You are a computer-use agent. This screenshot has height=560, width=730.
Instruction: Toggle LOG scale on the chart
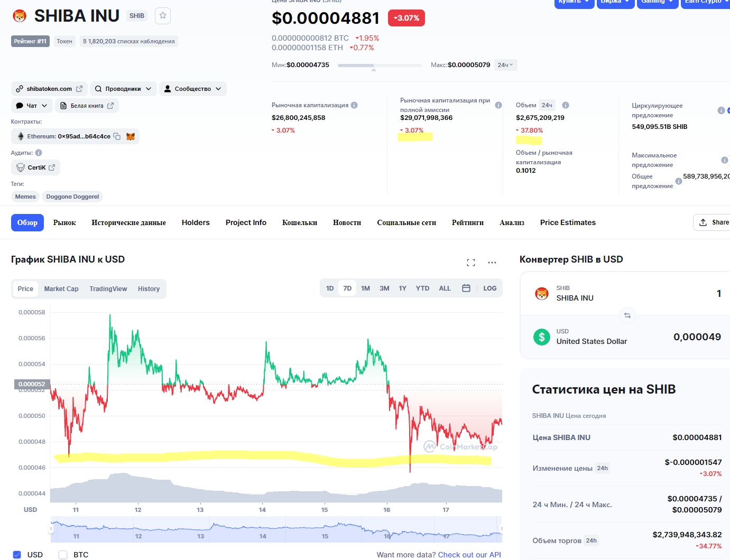coord(490,288)
